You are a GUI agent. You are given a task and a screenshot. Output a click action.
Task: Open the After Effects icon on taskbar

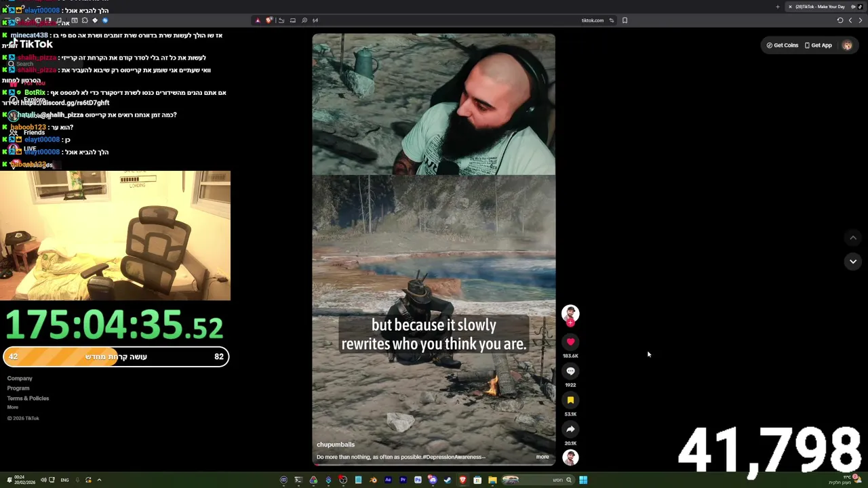pyautogui.click(x=388, y=481)
